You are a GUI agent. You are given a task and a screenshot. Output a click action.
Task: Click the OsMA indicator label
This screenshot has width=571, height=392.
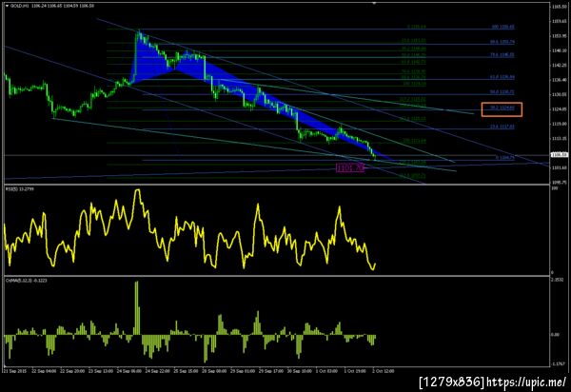26,281
